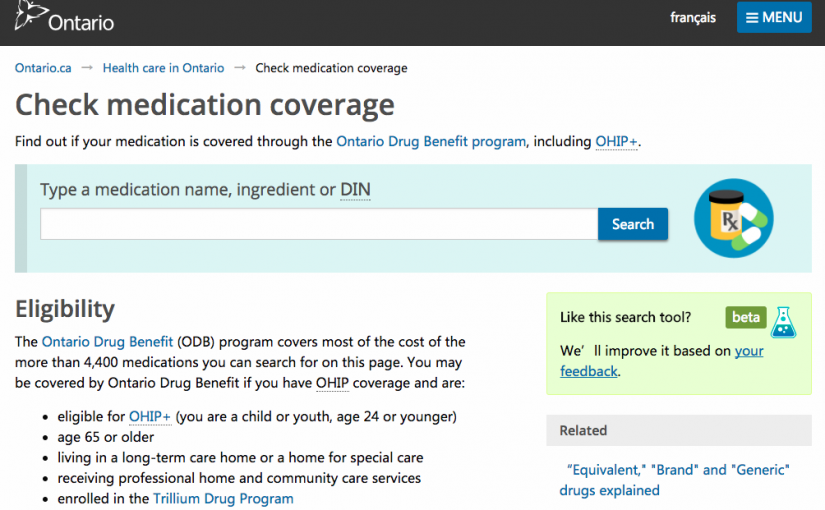Viewport: 825px width, 510px height.
Task: Open Ontario Drug Benefit link under Eligibility
Action: (107, 341)
